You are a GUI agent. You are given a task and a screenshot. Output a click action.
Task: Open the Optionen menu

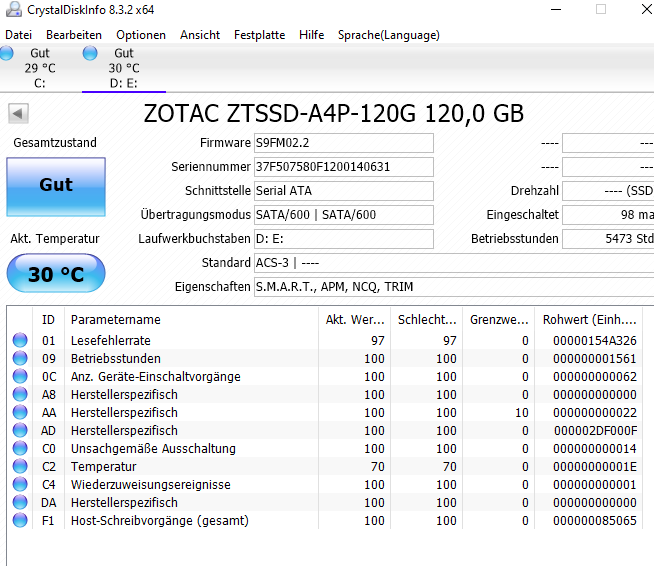pos(141,35)
